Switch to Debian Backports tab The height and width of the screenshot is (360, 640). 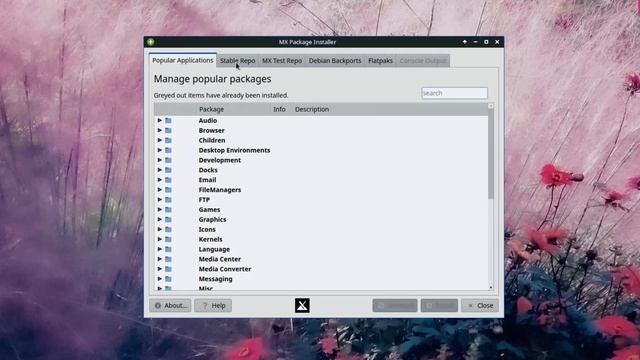(335, 60)
